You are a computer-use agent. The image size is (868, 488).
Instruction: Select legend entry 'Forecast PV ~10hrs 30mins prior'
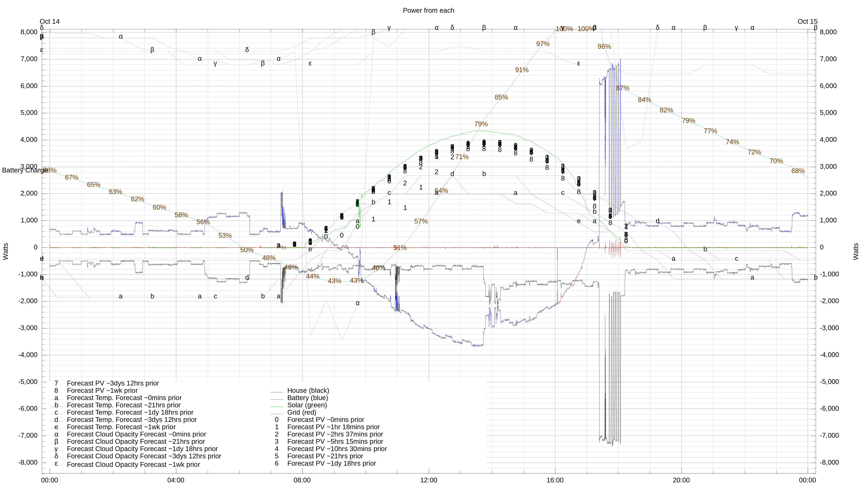[x=337, y=449]
